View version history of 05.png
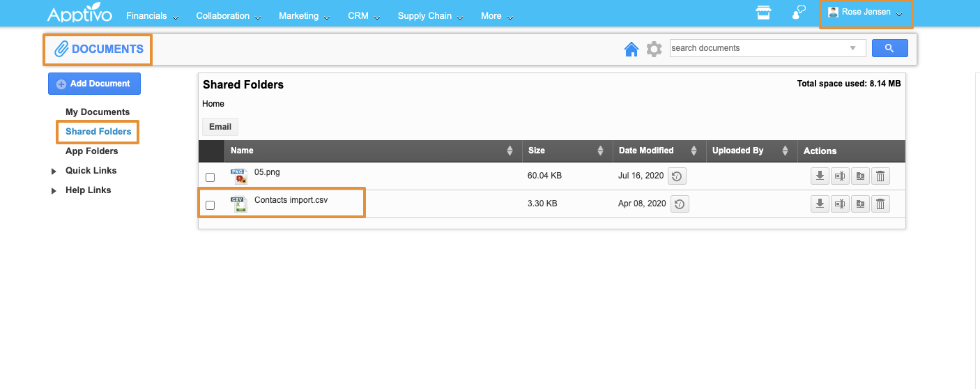The width and height of the screenshot is (980, 389). (x=677, y=176)
